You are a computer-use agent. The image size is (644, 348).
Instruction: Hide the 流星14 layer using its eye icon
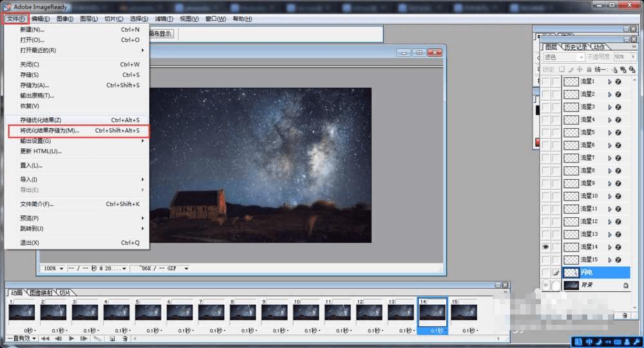coord(546,247)
